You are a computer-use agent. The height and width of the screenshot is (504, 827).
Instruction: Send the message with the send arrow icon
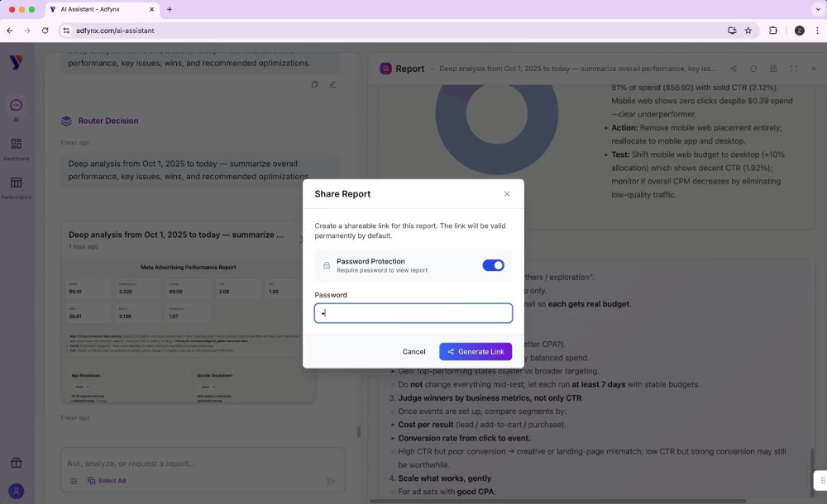point(331,481)
